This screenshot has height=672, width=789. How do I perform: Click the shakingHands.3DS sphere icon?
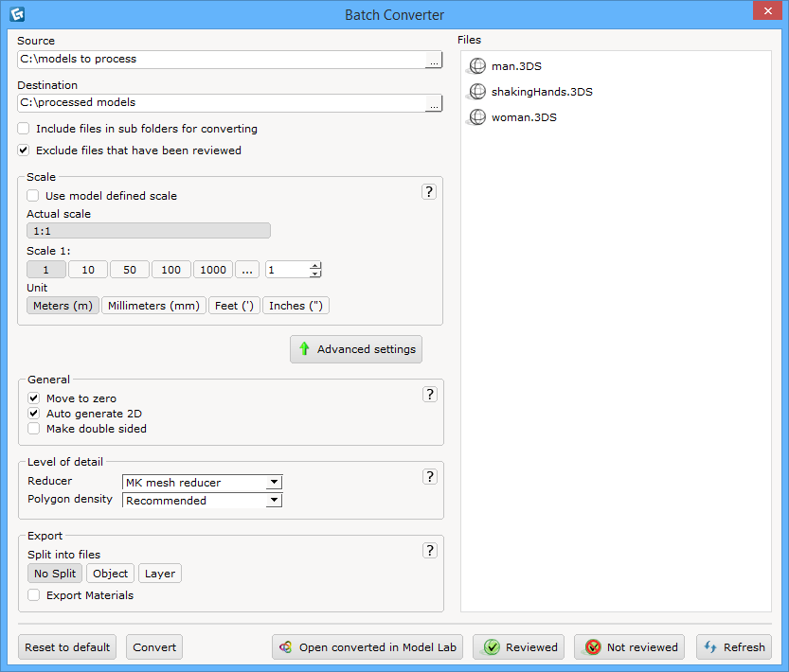[x=476, y=92]
